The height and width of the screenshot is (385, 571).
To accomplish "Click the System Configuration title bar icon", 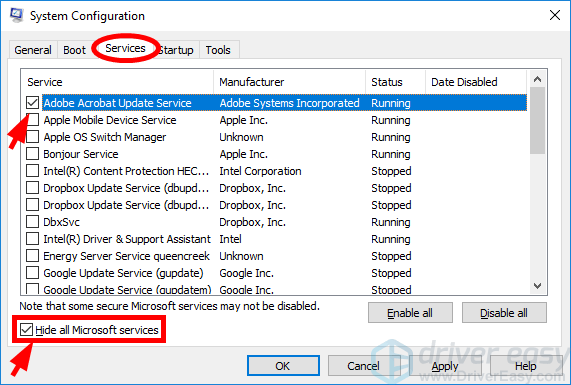I will 16,15.
